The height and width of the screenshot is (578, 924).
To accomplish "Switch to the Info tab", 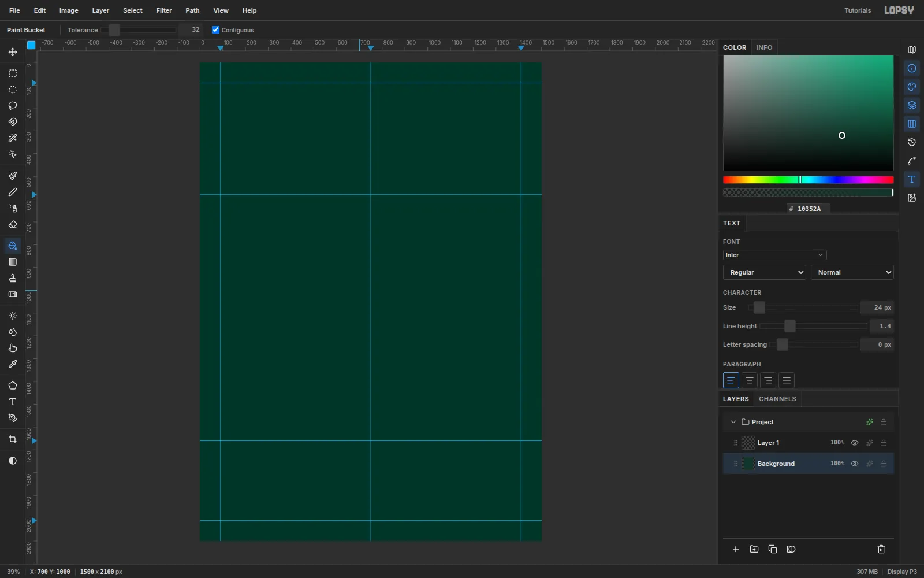I will [764, 47].
